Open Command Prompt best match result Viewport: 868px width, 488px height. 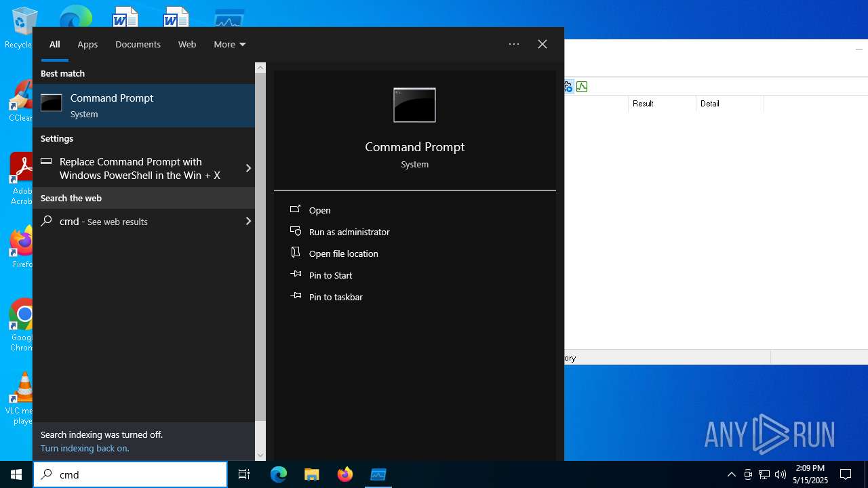144,106
